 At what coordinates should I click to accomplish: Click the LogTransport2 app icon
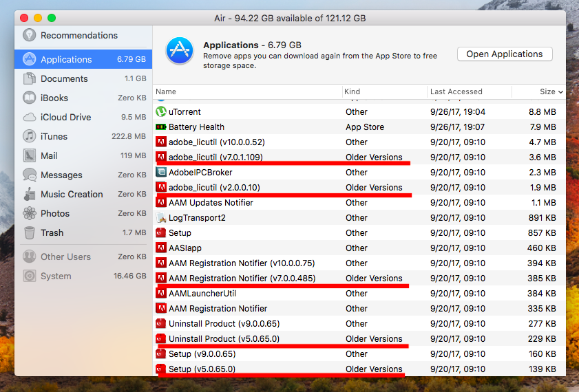coord(160,217)
